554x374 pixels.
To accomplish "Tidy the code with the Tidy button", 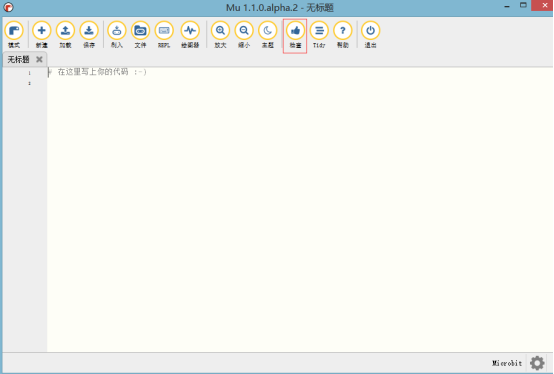I will tap(319, 34).
